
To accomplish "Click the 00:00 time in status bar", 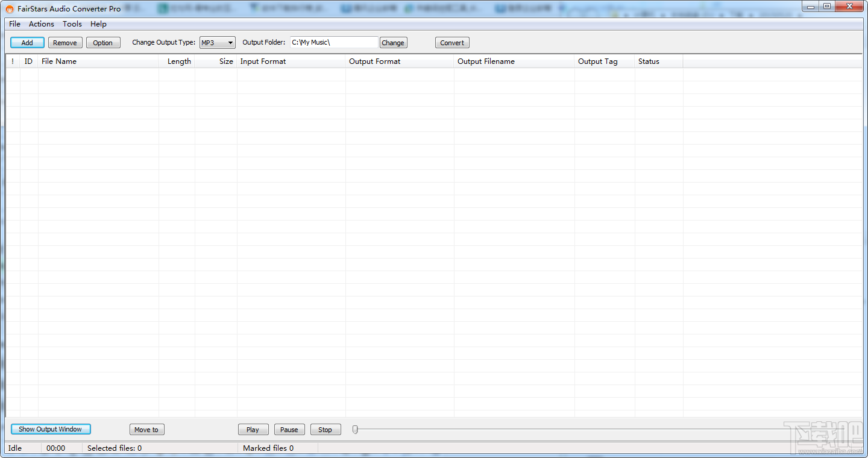I will click(x=55, y=448).
